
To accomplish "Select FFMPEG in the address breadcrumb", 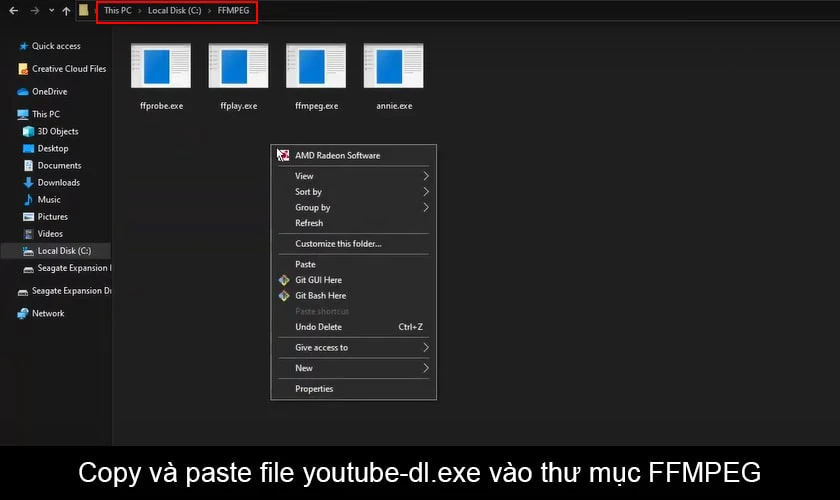I will tap(233, 10).
